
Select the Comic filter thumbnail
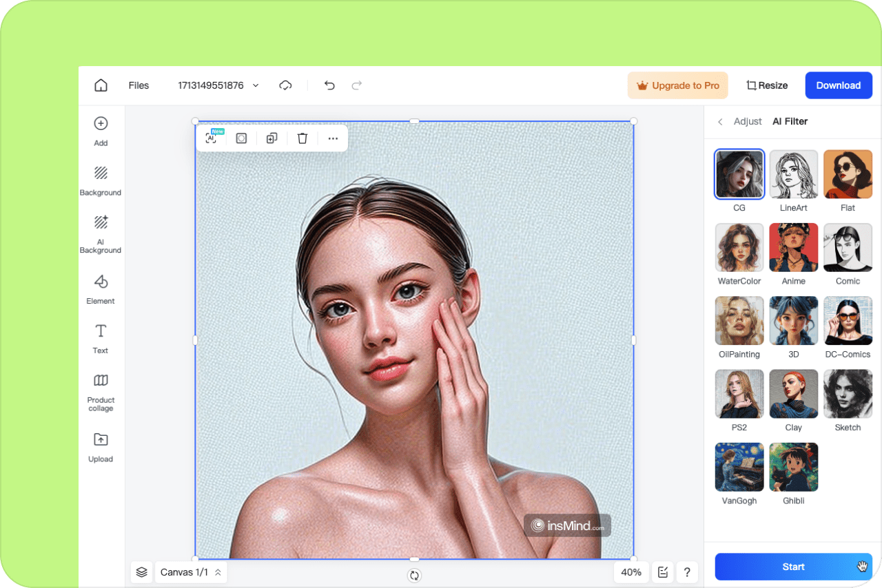(848, 248)
